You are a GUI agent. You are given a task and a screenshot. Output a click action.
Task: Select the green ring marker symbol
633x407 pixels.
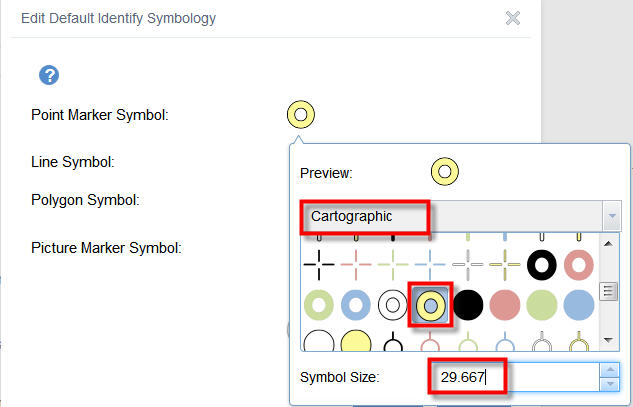(320, 303)
